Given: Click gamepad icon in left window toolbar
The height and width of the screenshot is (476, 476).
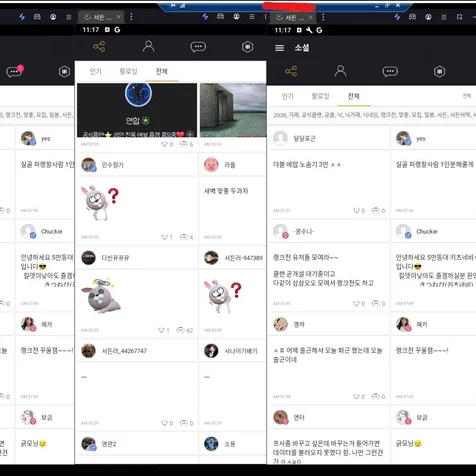Looking at the screenshot, I should point(37,17).
